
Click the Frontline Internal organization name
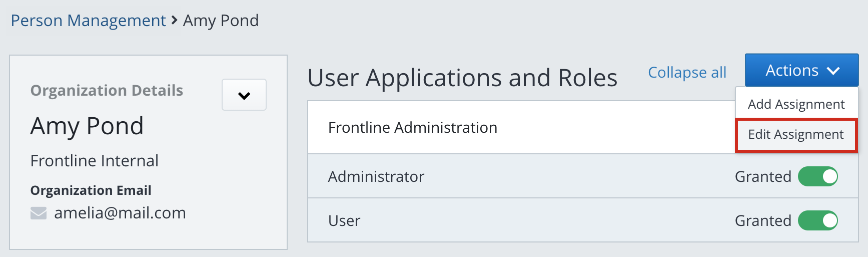point(94,161)
